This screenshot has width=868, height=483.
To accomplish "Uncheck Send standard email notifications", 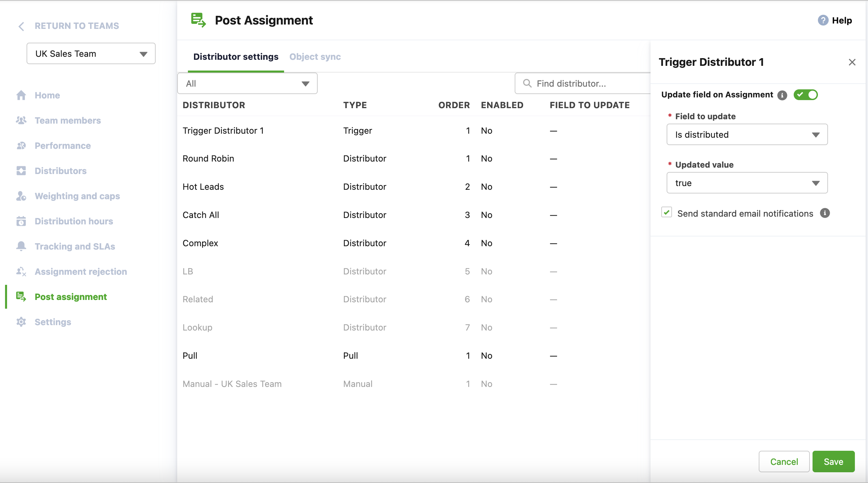I will coord(666,212).
